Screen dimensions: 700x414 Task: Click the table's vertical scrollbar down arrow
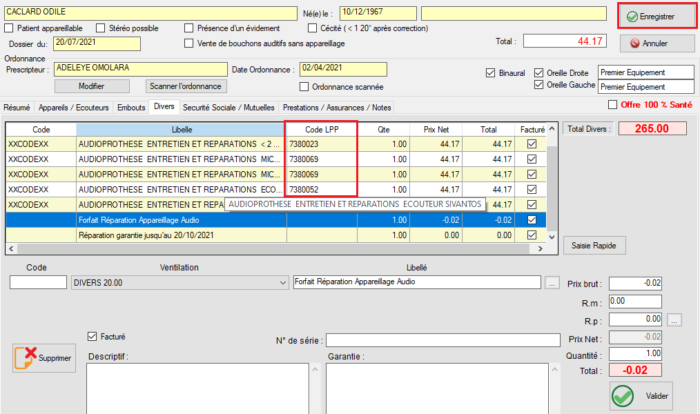(x=552, y=237)
